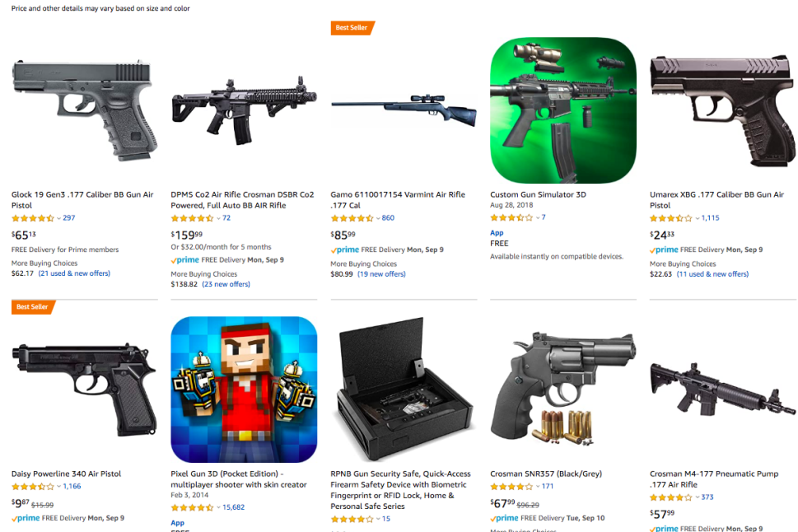Click the Umarex XBG pistol image
The height and width of the screenshot is (532, 798).
click(x=723, y=110)
